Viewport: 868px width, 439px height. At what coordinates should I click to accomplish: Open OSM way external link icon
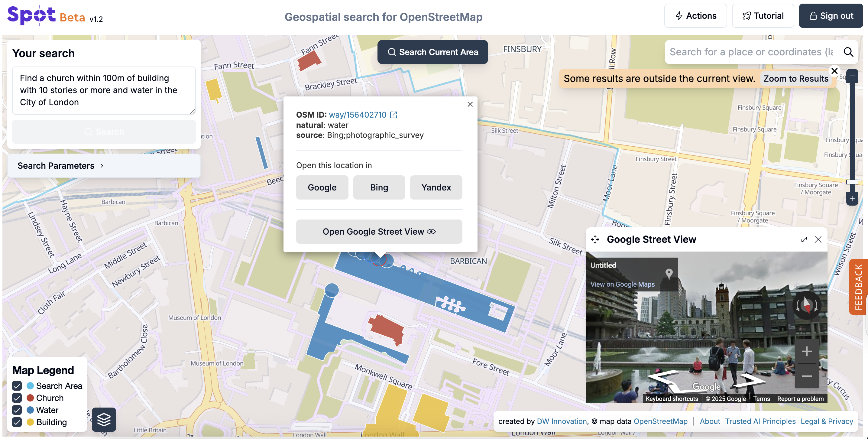[x=393, y=115]
